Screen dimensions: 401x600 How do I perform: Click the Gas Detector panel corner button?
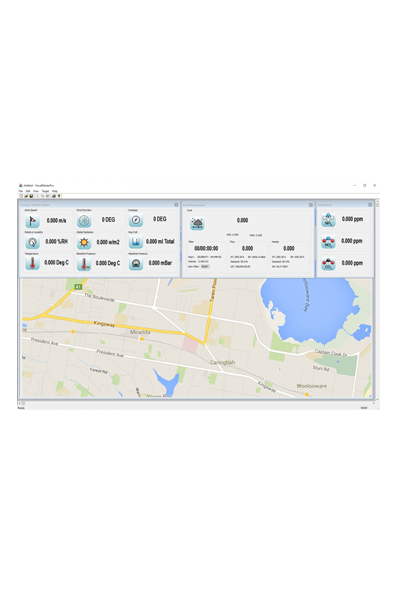[370, 205]
